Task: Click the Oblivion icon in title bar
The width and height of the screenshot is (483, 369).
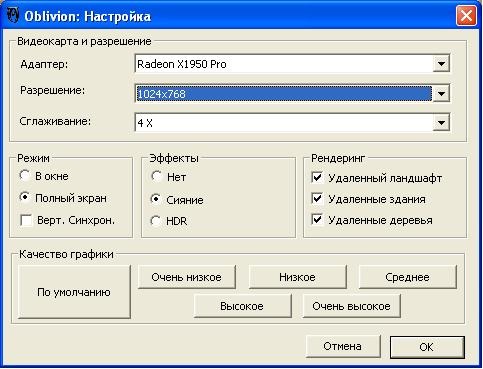Action: (13, 16)
